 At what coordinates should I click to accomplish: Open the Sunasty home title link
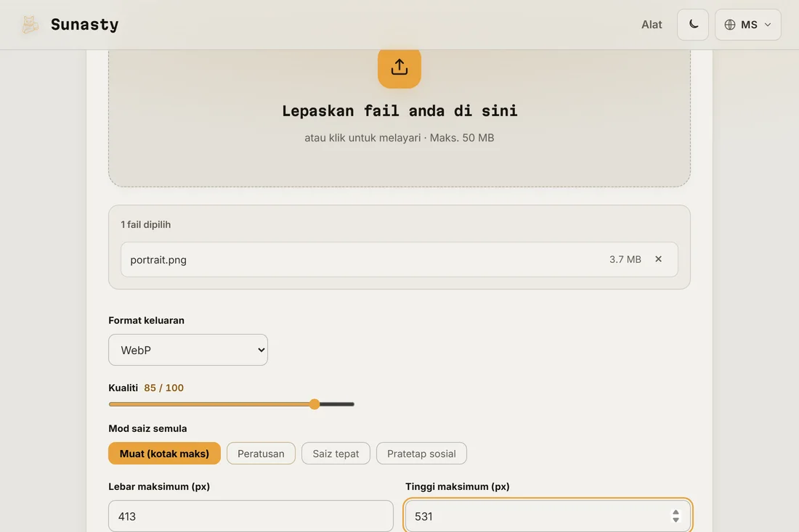(x=84, y=25)
